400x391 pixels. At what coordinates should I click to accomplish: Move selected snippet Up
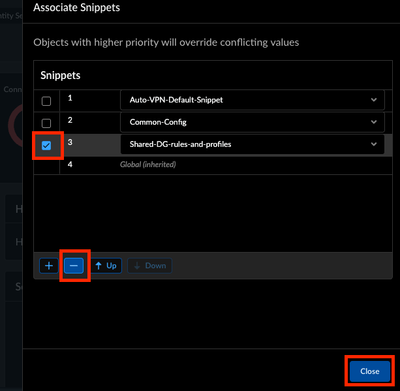(106, 266)
